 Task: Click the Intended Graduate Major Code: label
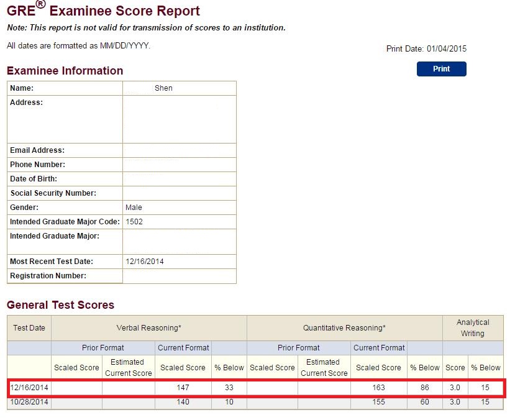65,222
